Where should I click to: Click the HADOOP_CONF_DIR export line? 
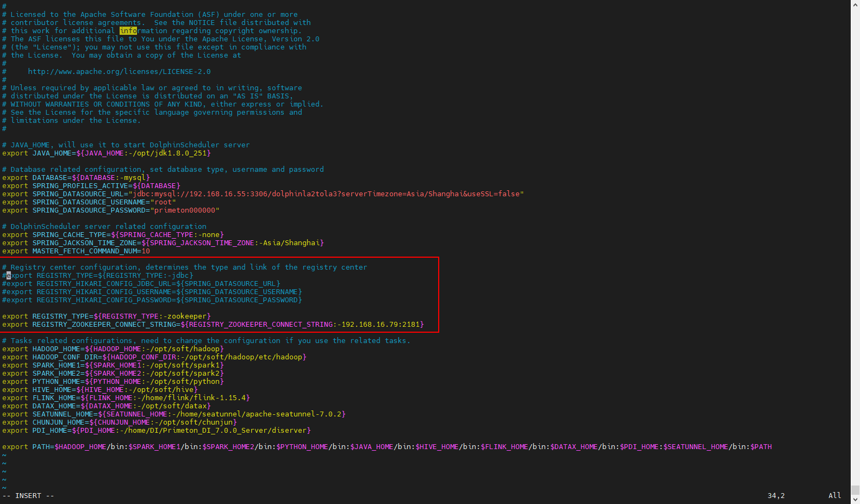click(x=154, y=357)
